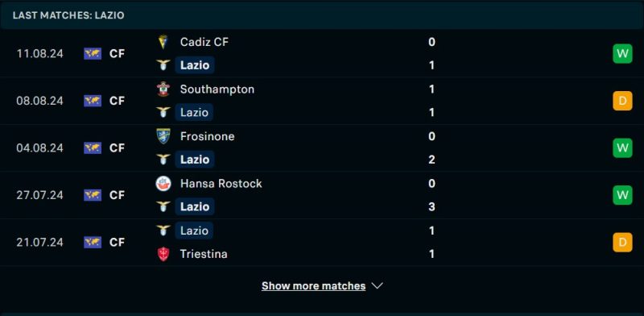Viewport: 644px width, 316px height.
Task: Click the orange D badge for Triestina match
Action: coord(622,242)
